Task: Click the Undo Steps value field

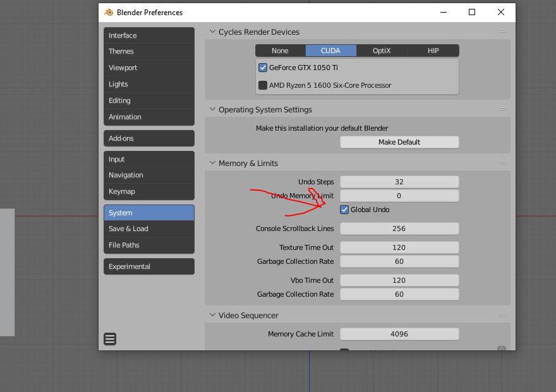Action: pyautogui.click(x=399, y=182)
